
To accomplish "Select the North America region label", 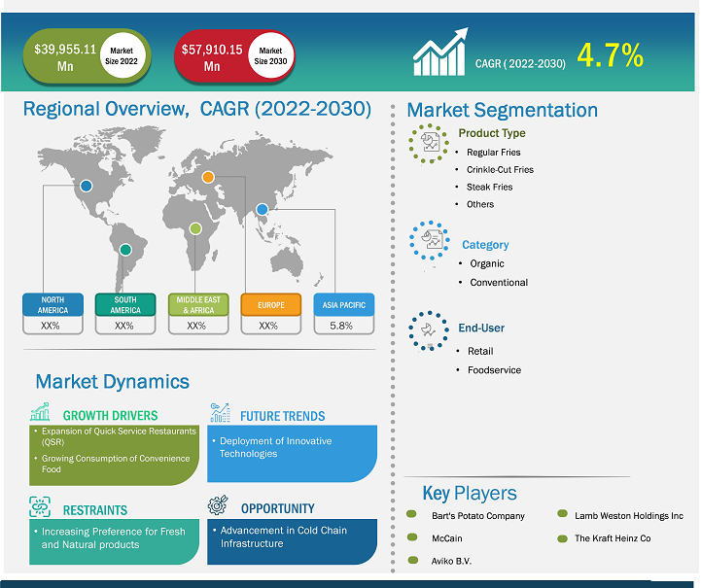I will (52, 304).
